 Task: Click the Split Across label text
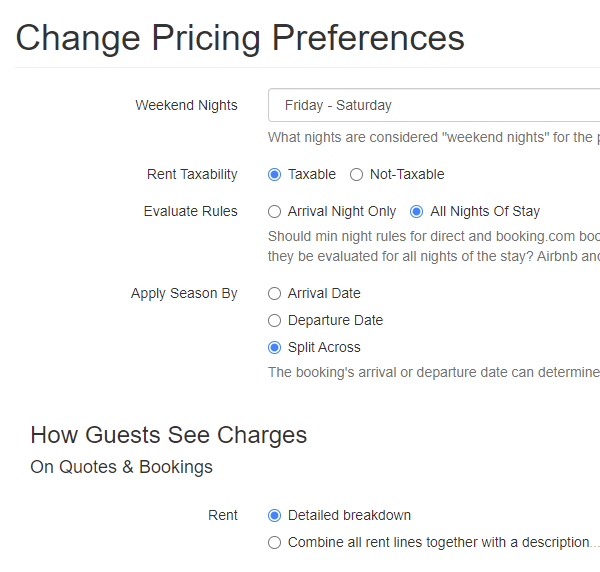point(324,347)
